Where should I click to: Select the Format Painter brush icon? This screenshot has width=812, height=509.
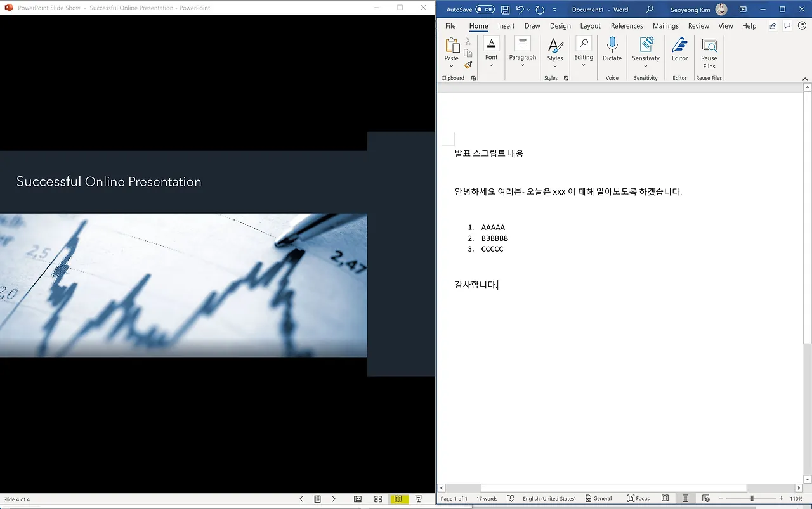pyautogui.click(x=468, y=65)
